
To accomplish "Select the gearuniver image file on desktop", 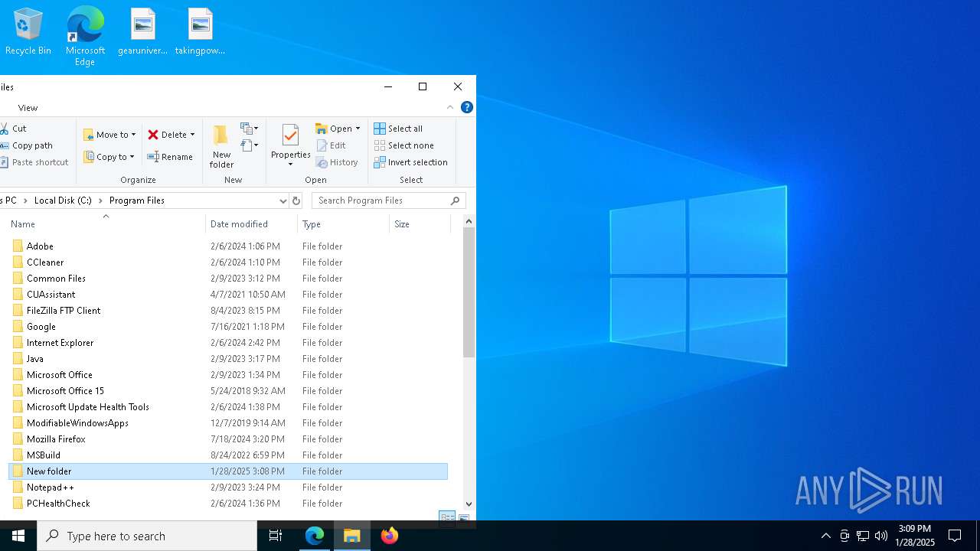I will pyautogui.click(x=142, y=32).
